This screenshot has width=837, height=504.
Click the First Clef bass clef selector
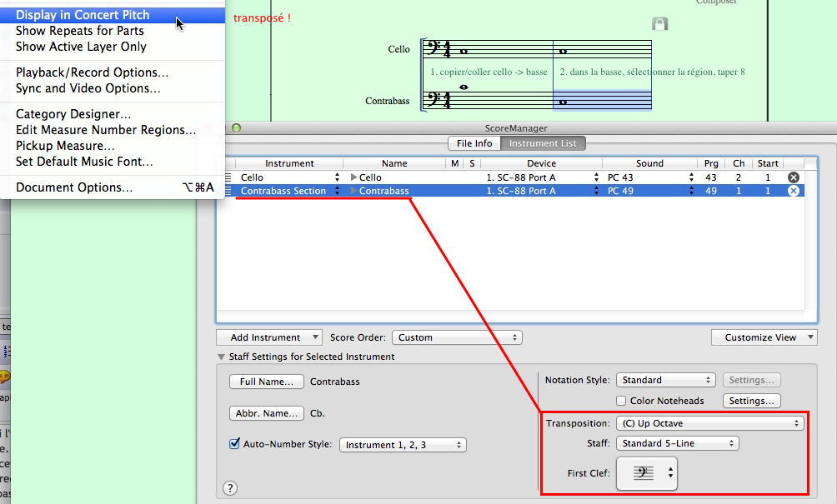pyautogui.click(x=647, y=473)
